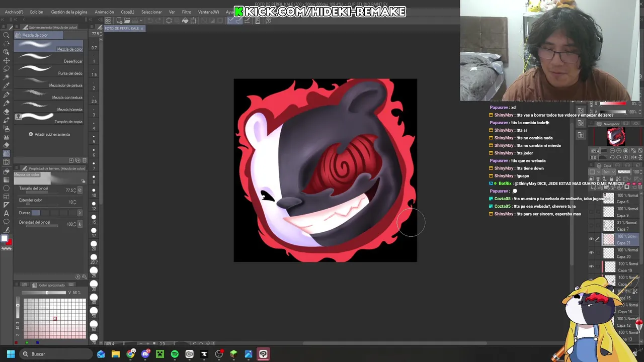Screen dimensions: 644x362
Task: Open File Explorer from the taskbar
Action: pos(116,354)
